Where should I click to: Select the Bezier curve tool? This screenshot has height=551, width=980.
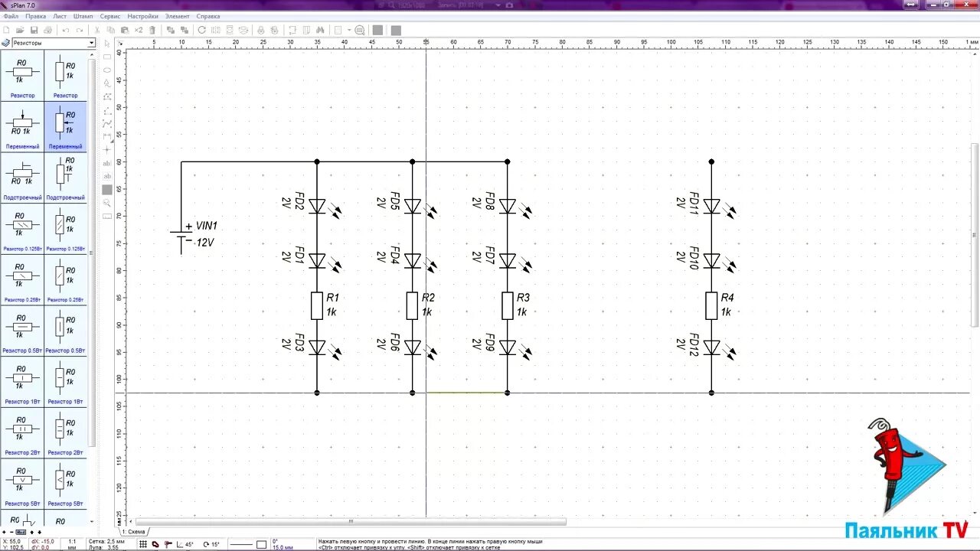pyautogui.click(x=107, y=123)
